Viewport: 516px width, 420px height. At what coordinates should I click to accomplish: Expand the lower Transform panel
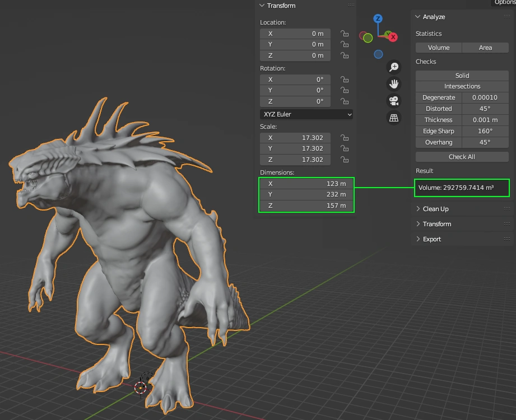(418, 223)
